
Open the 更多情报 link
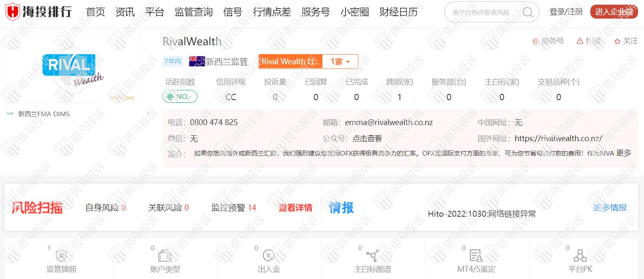click(x=610, y=208)
